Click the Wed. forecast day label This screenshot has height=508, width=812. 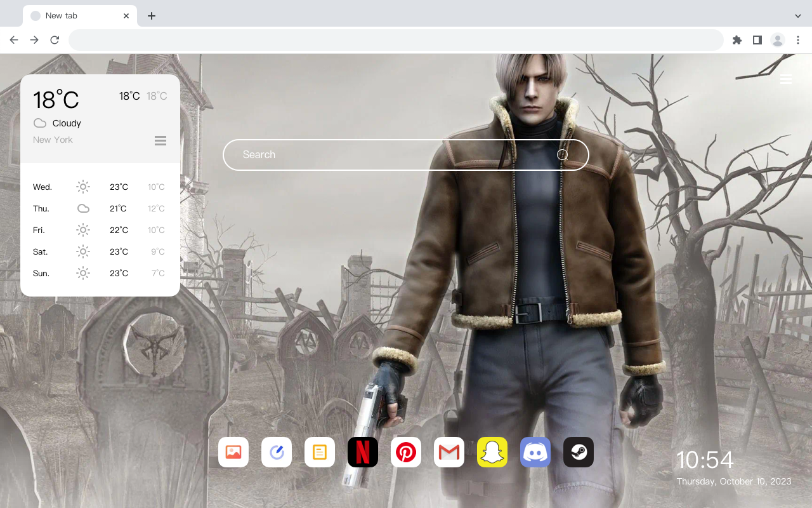[43, 187]
